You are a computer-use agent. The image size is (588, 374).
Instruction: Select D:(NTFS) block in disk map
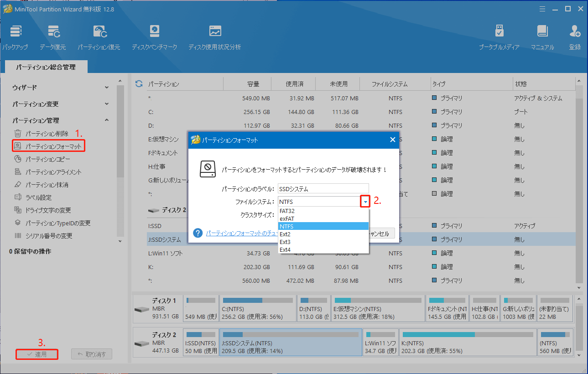(313, 309)
